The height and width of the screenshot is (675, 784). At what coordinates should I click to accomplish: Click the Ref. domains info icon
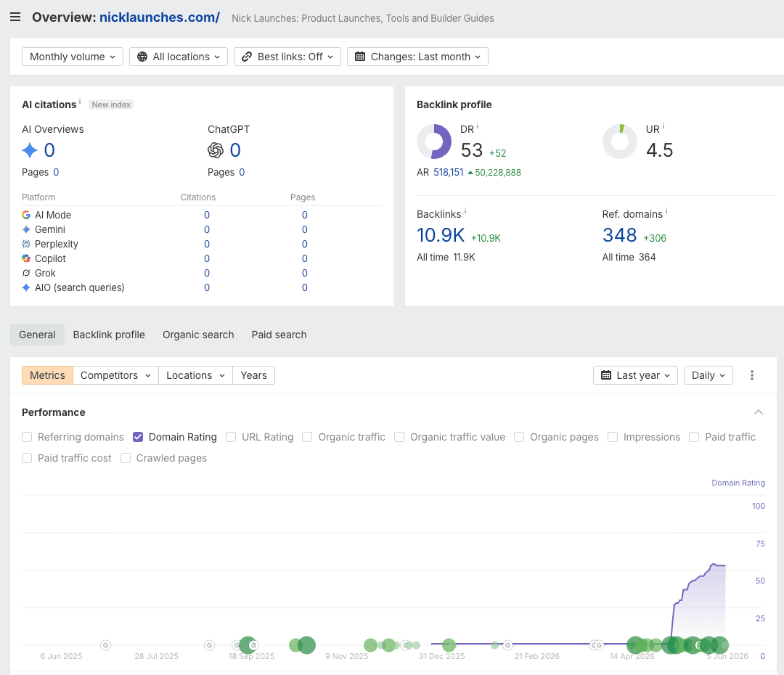[x=666, y=211]
